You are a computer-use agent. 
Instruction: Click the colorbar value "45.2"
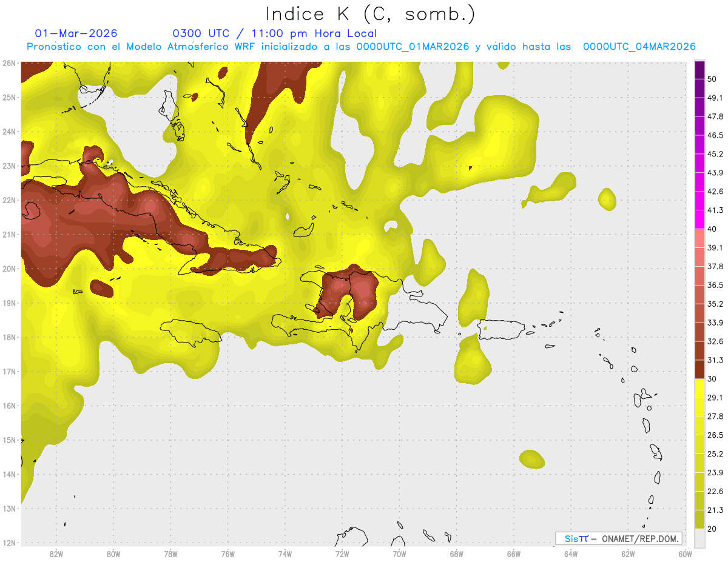715,154
